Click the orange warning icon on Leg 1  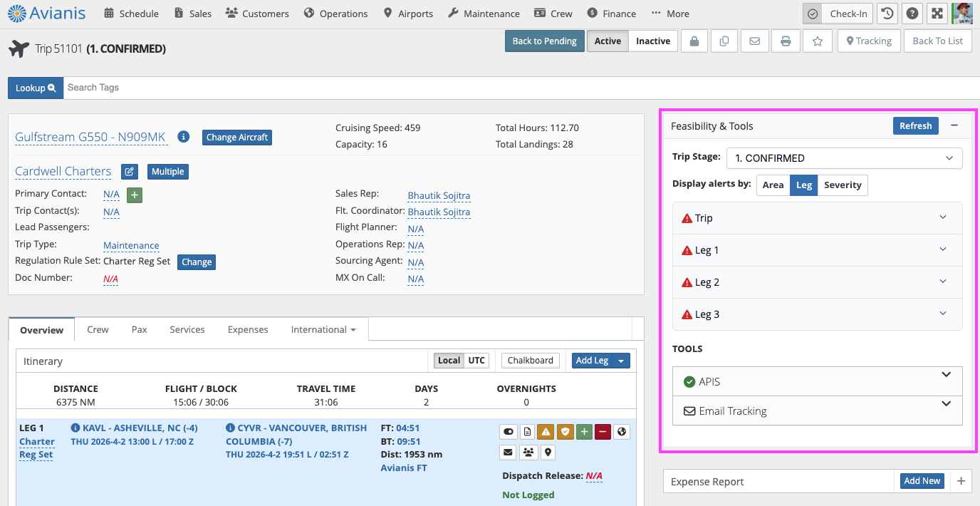tap(545, 432)
